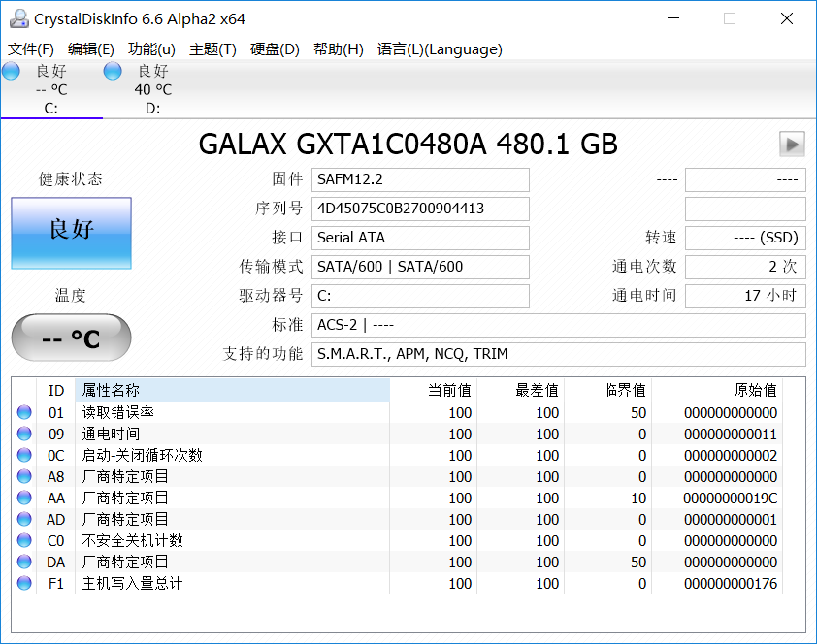The image size is (817, 644).
Task: Click the blue disk status orb above C:
Action: pos(11,70)
